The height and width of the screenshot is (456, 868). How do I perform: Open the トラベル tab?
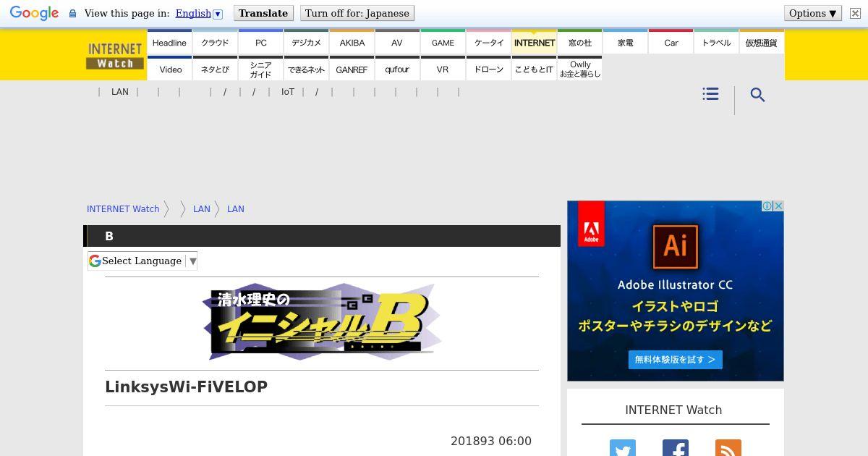716,42
